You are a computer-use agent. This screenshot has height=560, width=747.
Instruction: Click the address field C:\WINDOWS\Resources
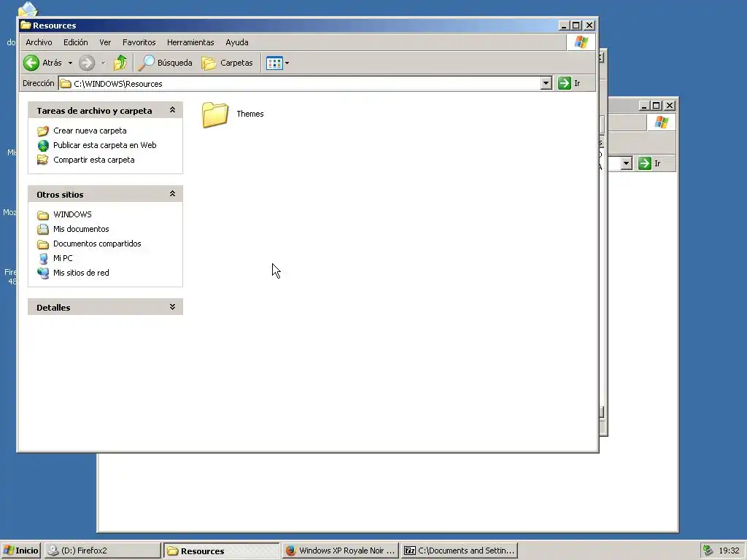coord(300,84)
